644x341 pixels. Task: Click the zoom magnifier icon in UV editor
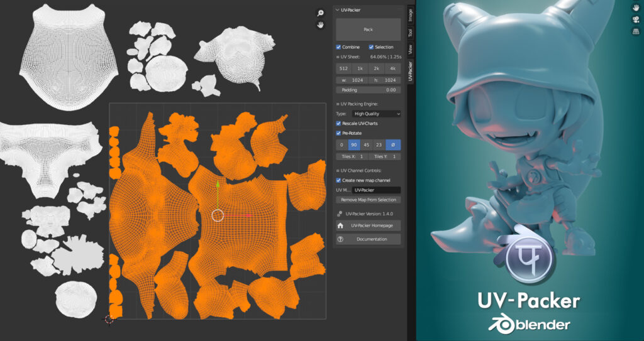(x=320, y=13)
